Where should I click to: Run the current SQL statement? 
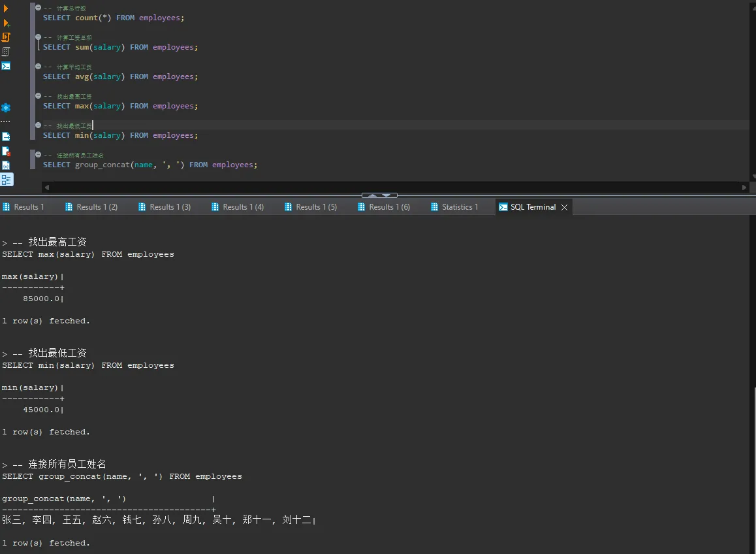(x=6, y=8)
